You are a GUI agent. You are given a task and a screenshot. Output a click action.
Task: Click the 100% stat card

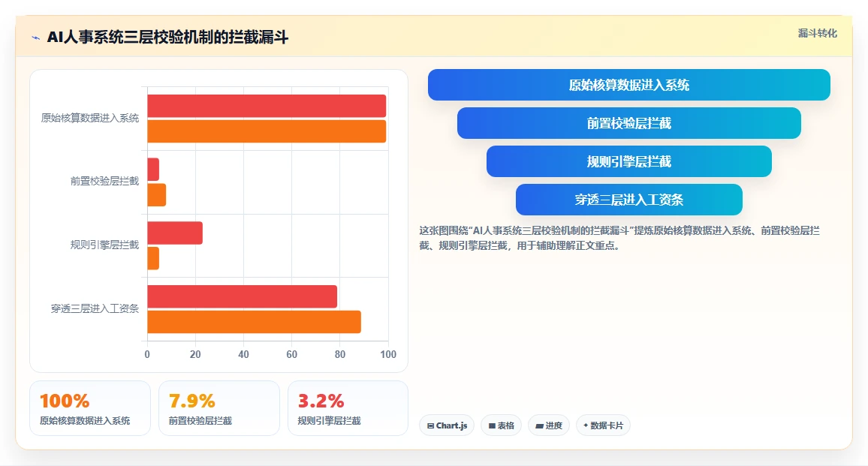point(90,408)
